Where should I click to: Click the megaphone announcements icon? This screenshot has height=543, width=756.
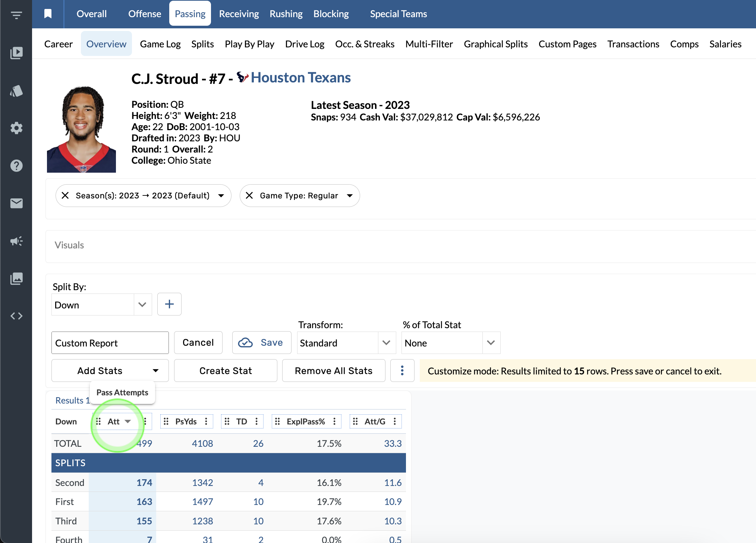tap(16, 241)
